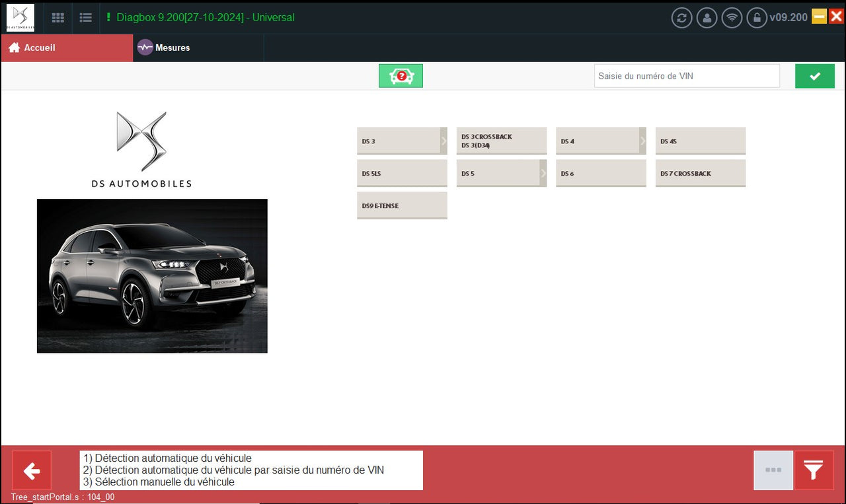The width and height of the screenshot is (846, 504).
Task: Click the lock/security icon in the top bar
Action: (757, 18)
